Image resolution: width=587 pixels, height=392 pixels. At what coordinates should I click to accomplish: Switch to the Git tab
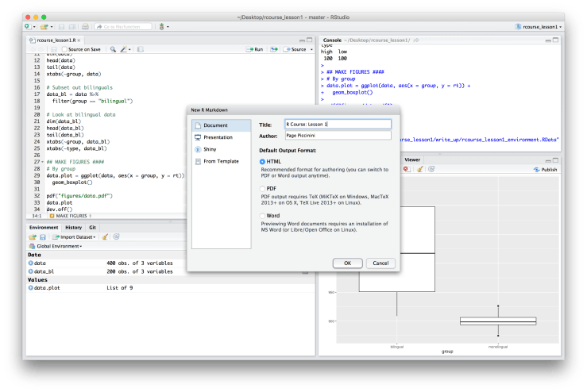pos(92,228)
